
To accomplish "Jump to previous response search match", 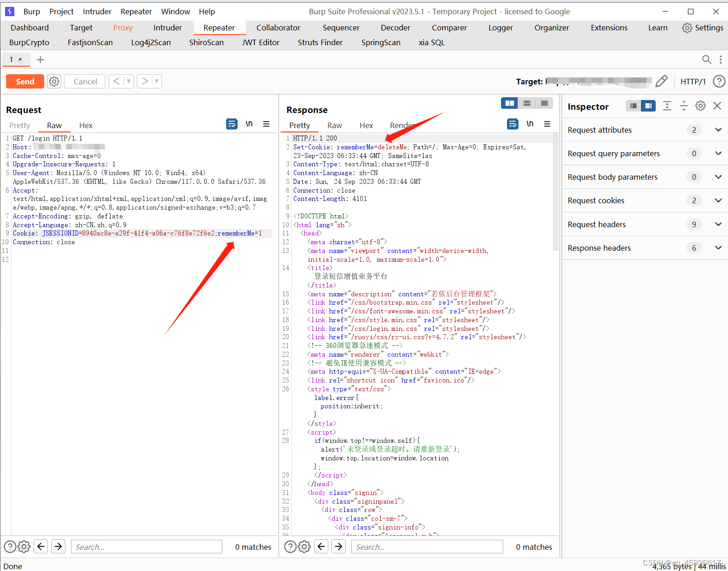I will click(321, 547).
